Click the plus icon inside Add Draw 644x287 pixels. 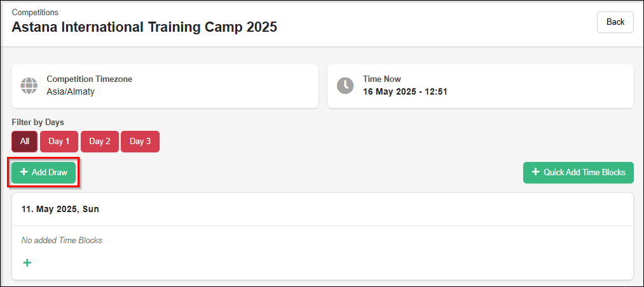tap(24, 172)
